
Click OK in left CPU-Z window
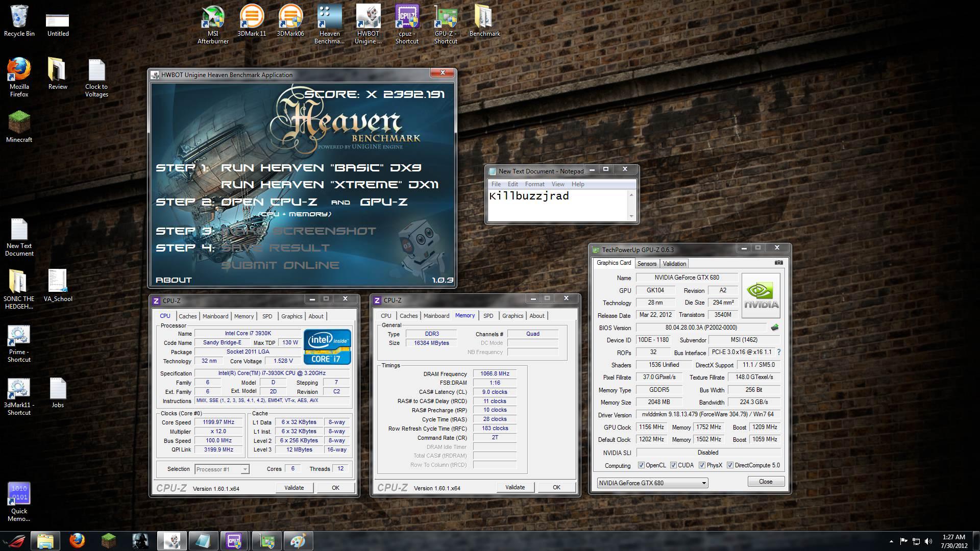click(335, 488)
